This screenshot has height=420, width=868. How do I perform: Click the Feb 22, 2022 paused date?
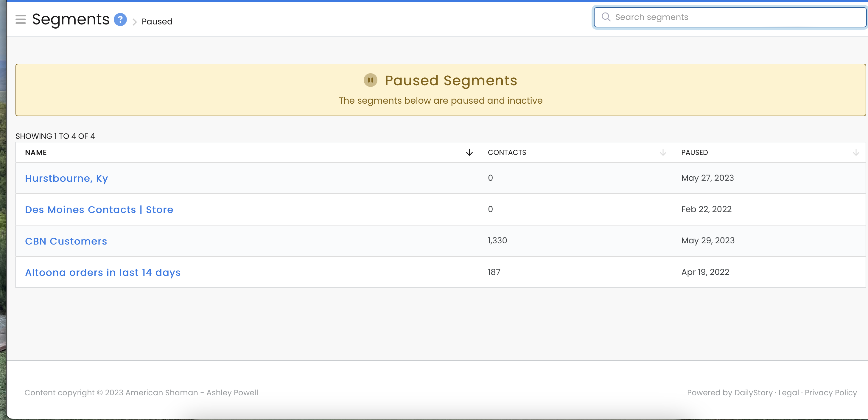(706, 209)
